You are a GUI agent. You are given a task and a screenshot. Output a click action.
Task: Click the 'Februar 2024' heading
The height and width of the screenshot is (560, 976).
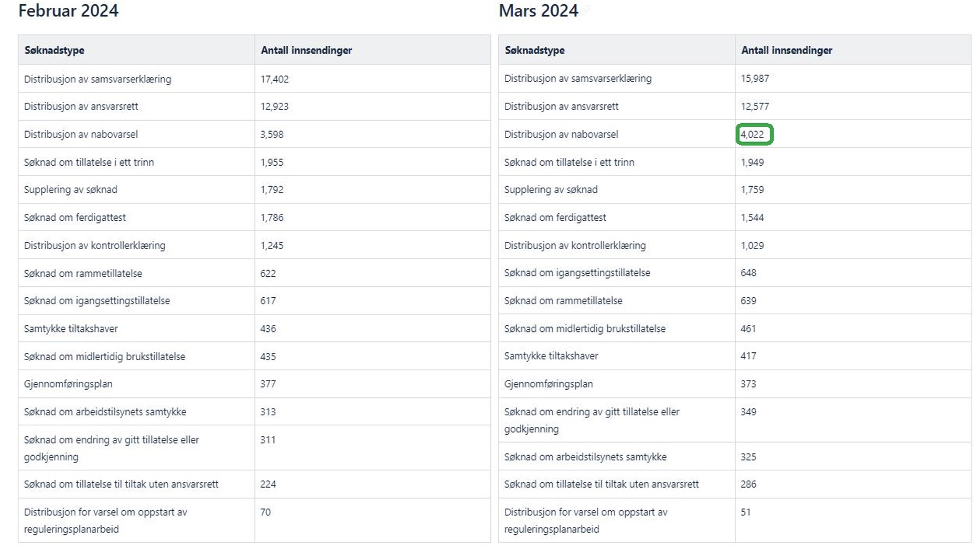pyautogui.click(x=68, y=10)
